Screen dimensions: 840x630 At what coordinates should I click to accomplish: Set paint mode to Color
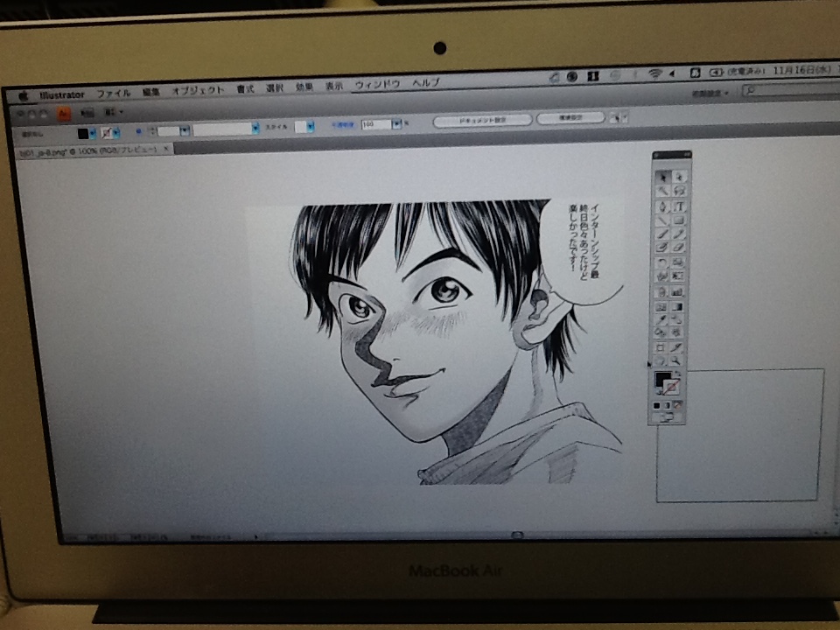[656, 405]
